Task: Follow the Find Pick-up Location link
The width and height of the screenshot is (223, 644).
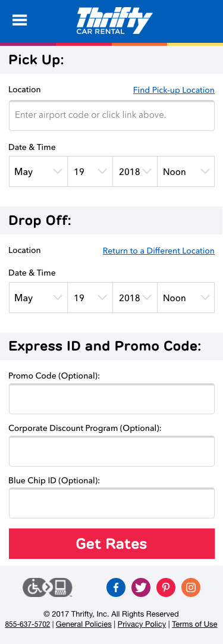Action: (174, 90)
